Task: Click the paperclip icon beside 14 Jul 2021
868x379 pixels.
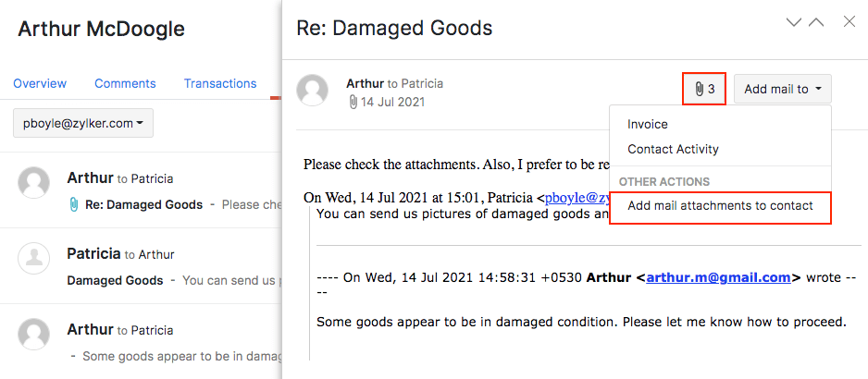Action: [353, 103]
